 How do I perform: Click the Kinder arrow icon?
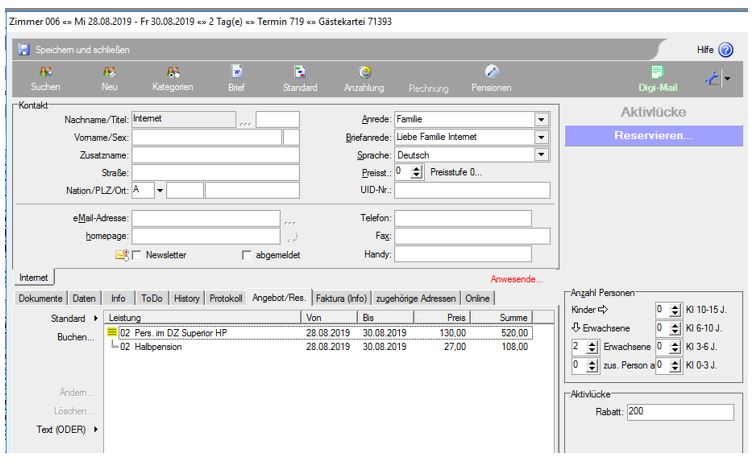[603, 309]
